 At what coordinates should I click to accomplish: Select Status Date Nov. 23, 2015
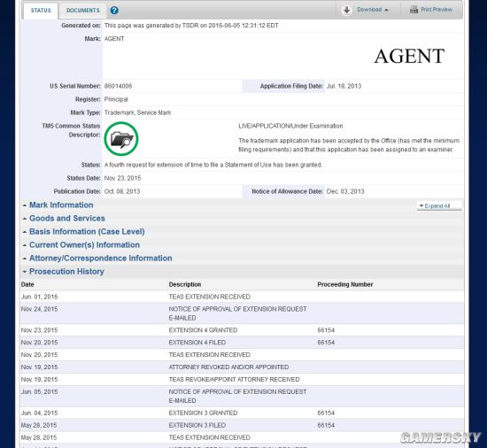coord(123,178)
